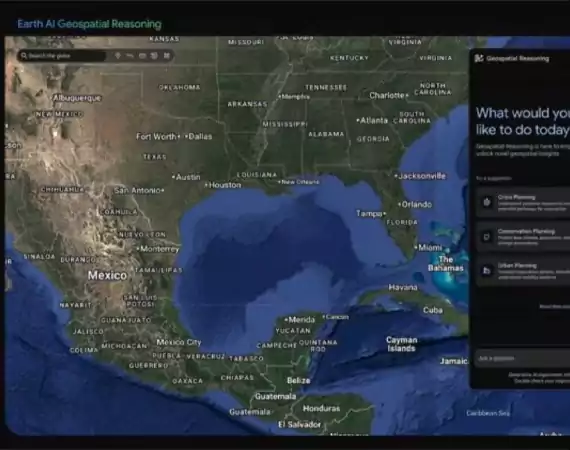Select the Atlanta city label
The height and width of the screenshot is (450, 570).
[374, 120]
